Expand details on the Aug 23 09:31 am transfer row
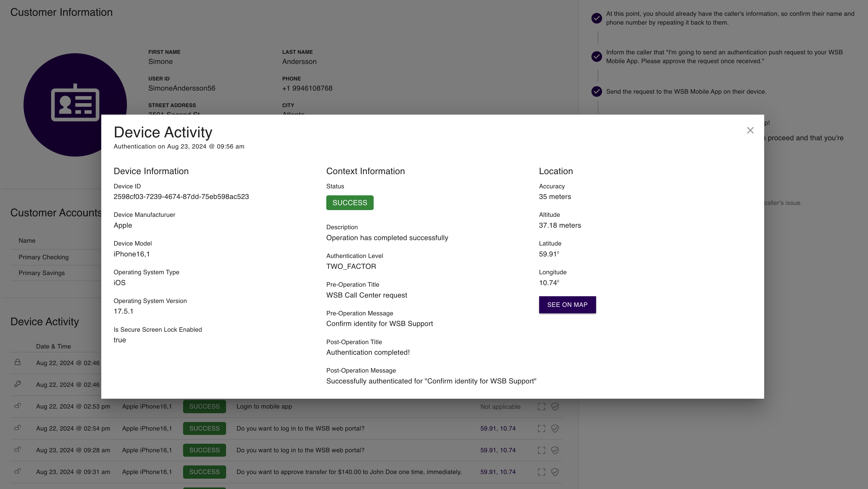The image size is (868, 489). click(541, 472)
